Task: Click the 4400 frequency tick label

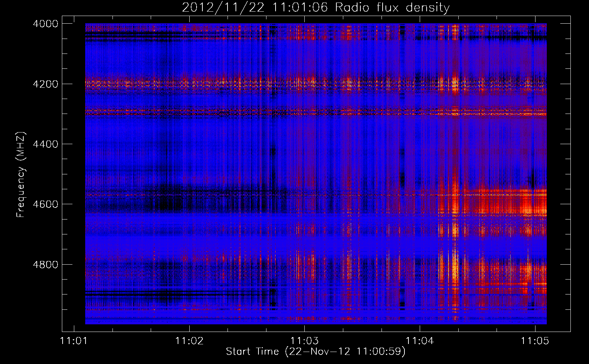Action: tap(46, 144)
